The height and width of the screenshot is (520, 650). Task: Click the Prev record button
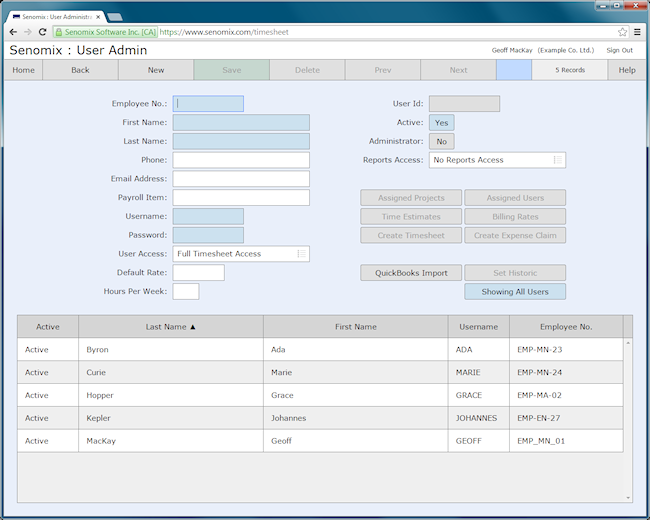pos(383,70)
